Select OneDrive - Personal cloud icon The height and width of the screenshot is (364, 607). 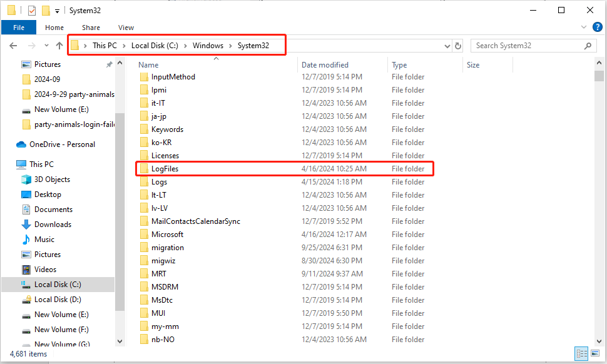click(21, 144)
